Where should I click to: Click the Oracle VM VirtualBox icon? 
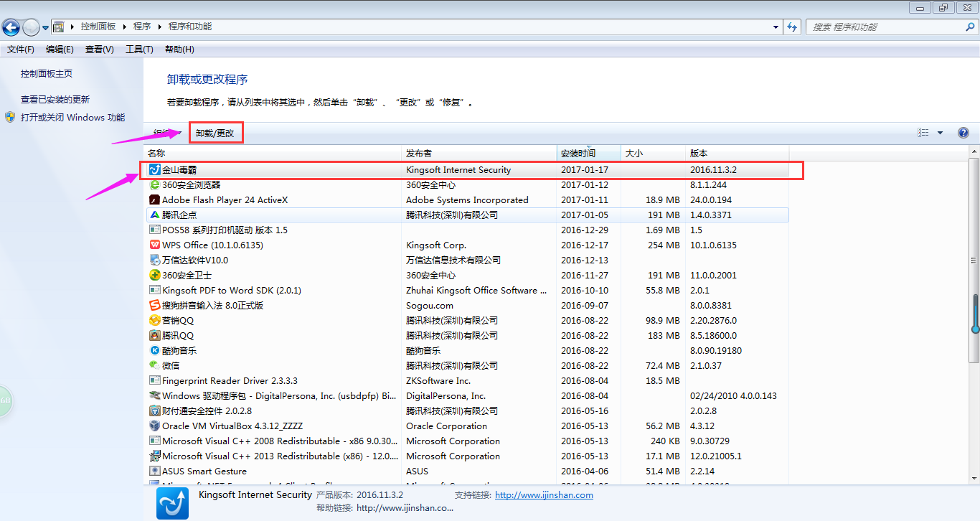click(154, 426)
